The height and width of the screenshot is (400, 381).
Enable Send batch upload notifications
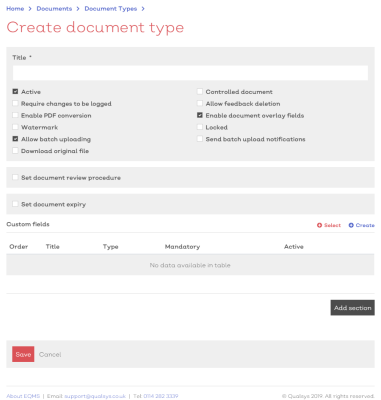tap(200, 139)
